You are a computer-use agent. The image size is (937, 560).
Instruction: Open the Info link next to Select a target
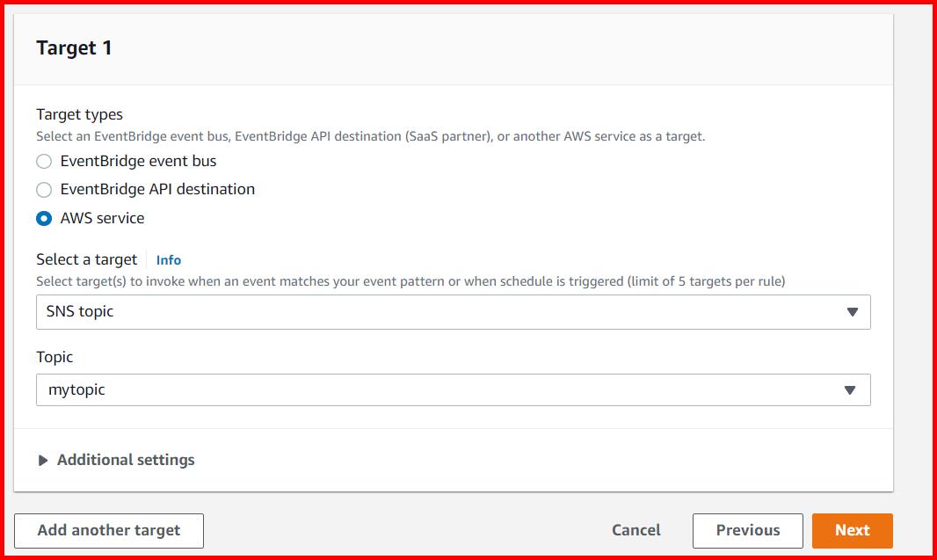[168, 259]
